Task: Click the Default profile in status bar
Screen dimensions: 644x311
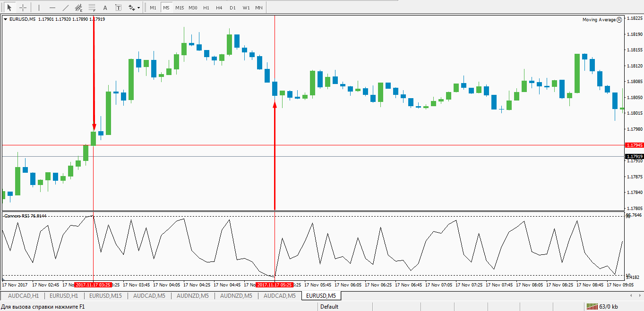Action: (x=329, y=307)
